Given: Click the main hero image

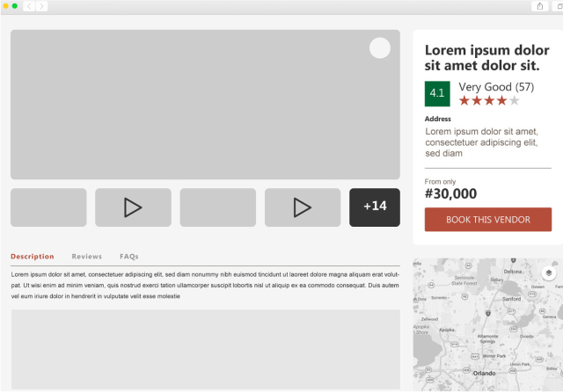Looking at the screenshot, I should pyautogui.click(x=205, y=105).
